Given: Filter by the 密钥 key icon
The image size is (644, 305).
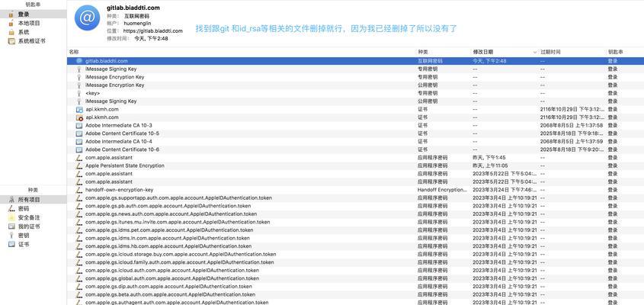Looking at the screenshot, I should tap(11, 236).
